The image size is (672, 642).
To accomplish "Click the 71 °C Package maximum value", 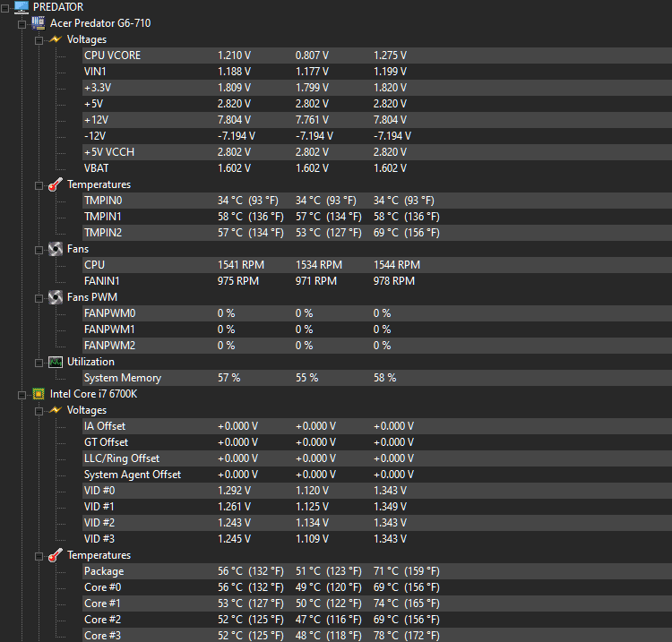I will point(406,571).
